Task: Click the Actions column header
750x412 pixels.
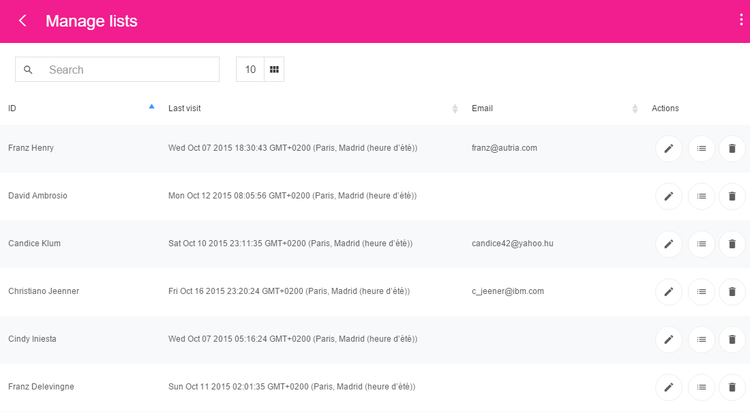Action: point(665,108)
